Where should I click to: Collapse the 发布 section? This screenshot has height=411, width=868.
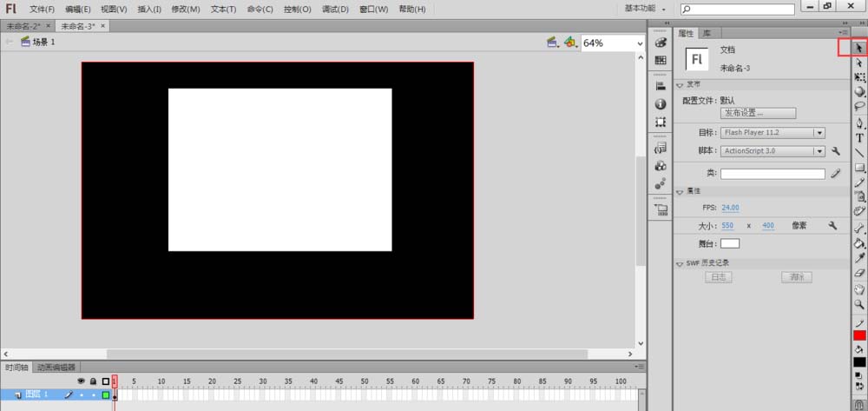click(x=680, y=85)
